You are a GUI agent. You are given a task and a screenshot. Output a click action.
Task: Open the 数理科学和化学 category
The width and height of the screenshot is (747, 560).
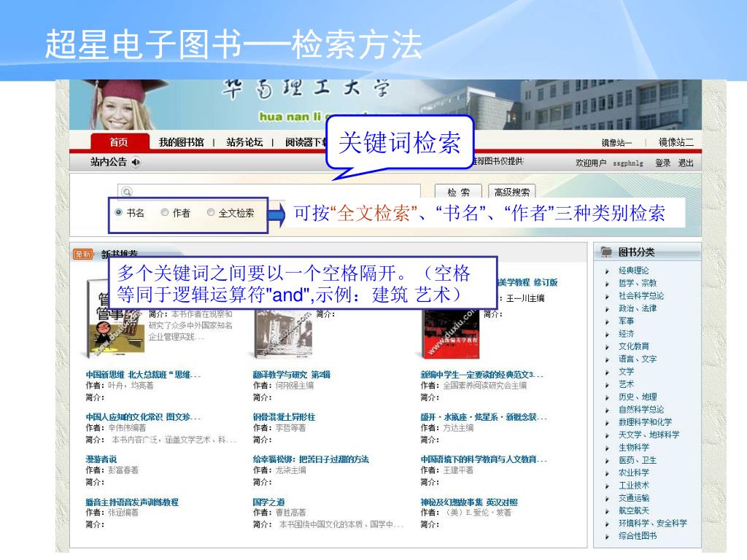[645, 422]
